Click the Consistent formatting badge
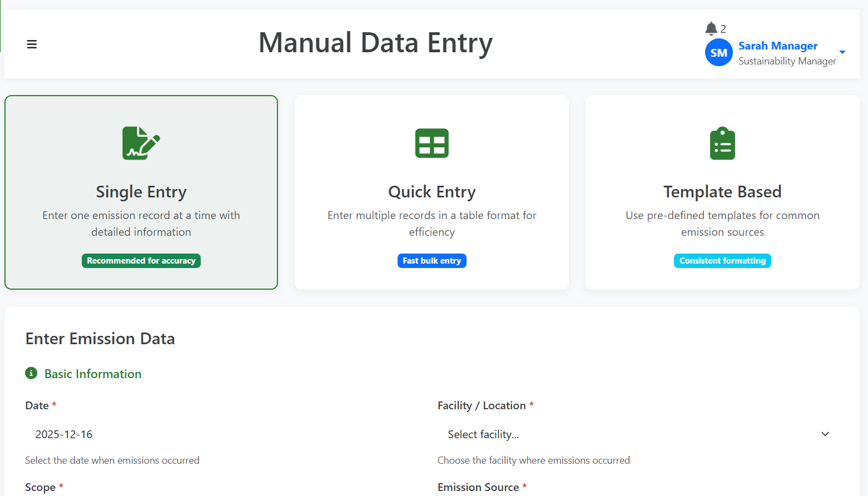This screenshot has height=496, width=868. (x=722, y=260)
